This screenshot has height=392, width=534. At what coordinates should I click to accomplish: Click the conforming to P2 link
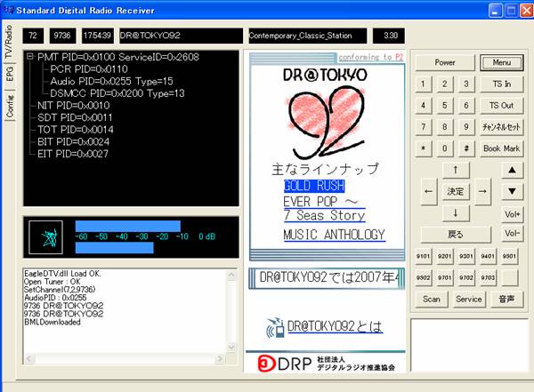370,57
